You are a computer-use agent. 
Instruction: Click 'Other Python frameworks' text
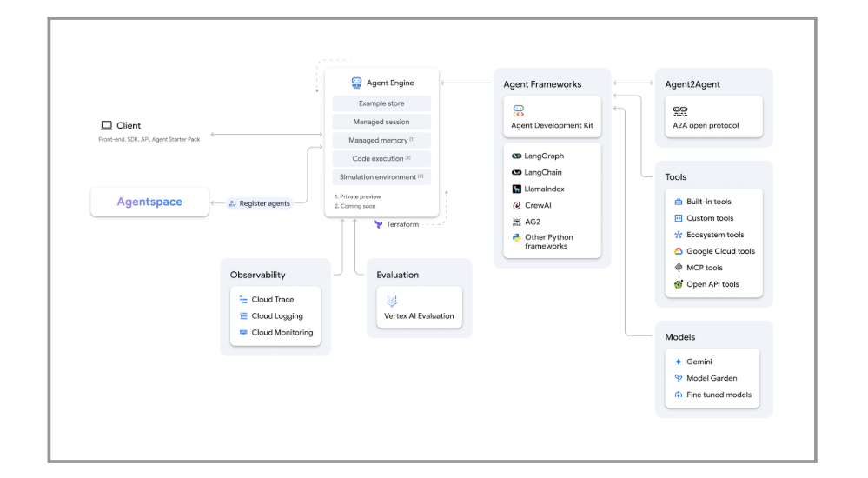548,242
